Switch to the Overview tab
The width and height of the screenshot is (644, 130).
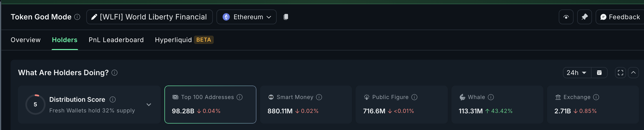[x=26, y=40]
